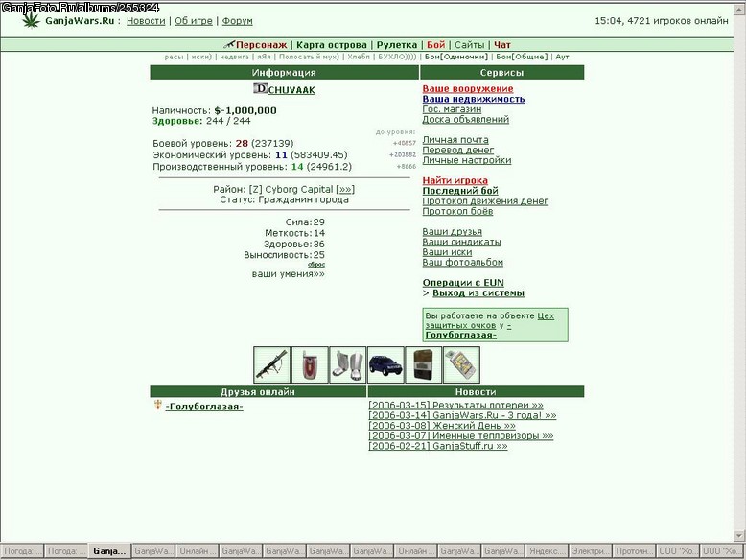Click the [»»] link next to Cyborg Capital
Viewport: 746px width, 560px height.
click(345, 189)
